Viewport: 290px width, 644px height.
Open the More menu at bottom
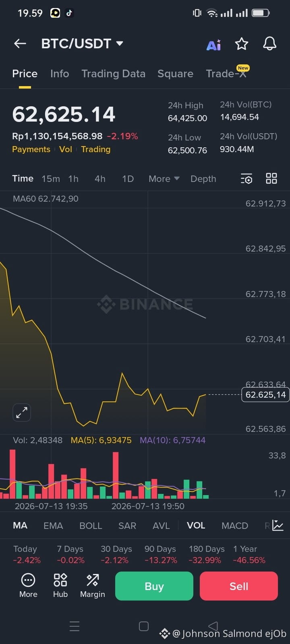tap(28, 586)
